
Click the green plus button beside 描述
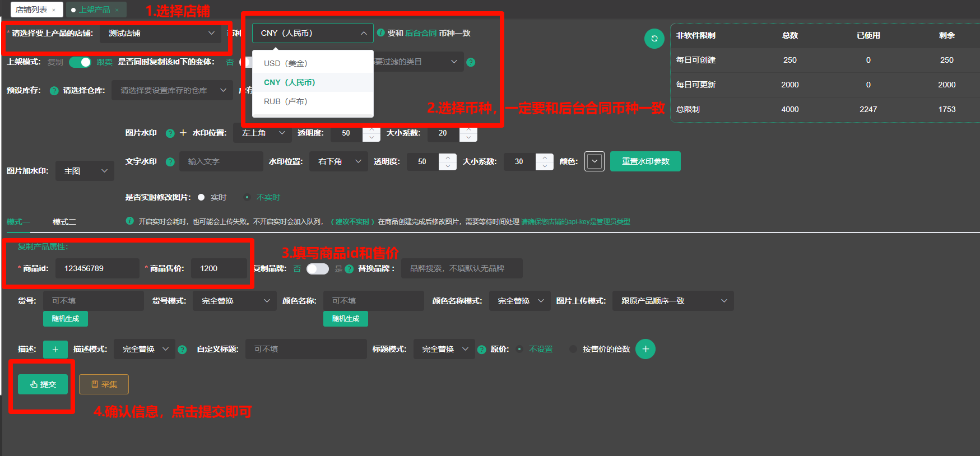pos(55,349)
